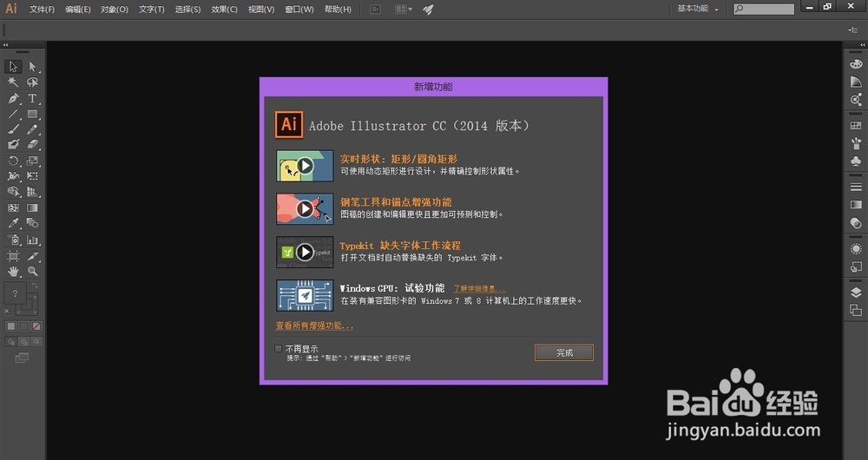
Task: Select the Eraser tool
Action: coord(33,144)
